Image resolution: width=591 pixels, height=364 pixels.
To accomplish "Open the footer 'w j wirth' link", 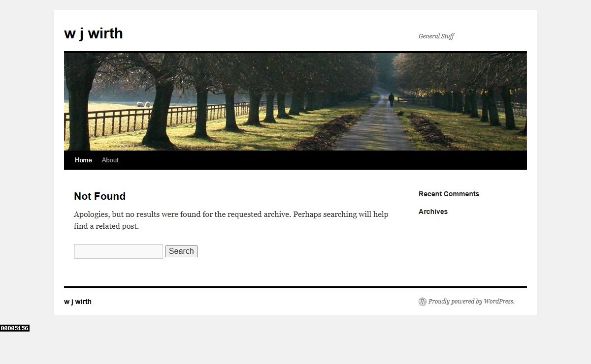I will click(x=78, y=302).
